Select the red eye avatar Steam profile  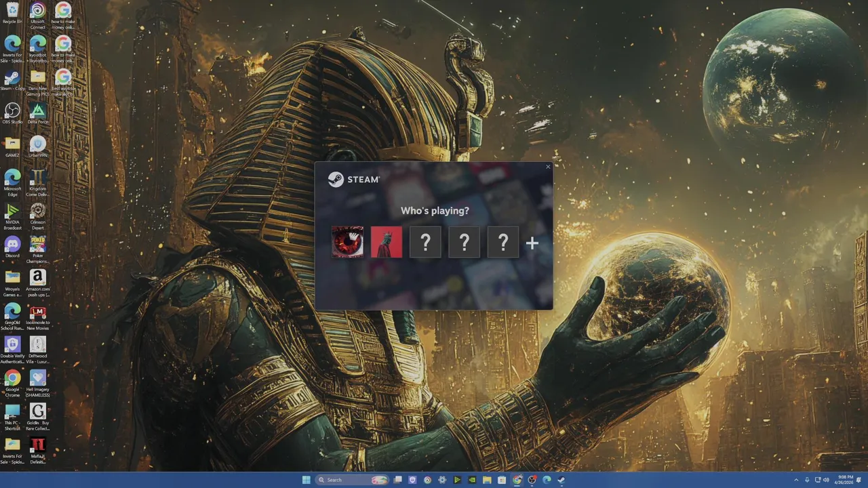pyautogui.click(x=347, y=242)
